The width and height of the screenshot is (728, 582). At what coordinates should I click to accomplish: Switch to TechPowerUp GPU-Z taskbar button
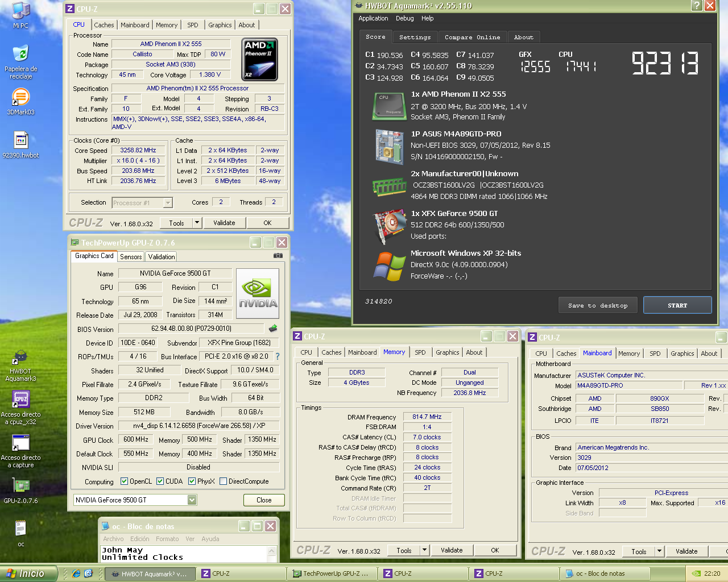(x=333, y=573)
